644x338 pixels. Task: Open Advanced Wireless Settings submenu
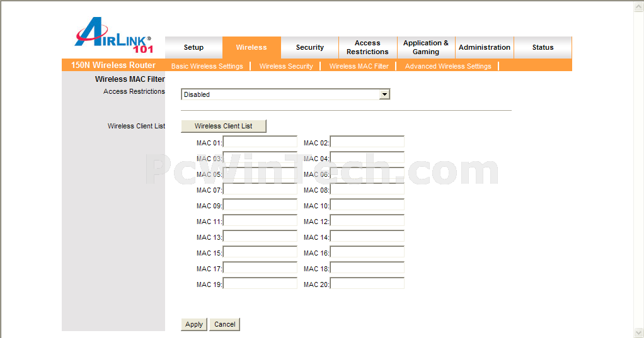tap(447, 66)
